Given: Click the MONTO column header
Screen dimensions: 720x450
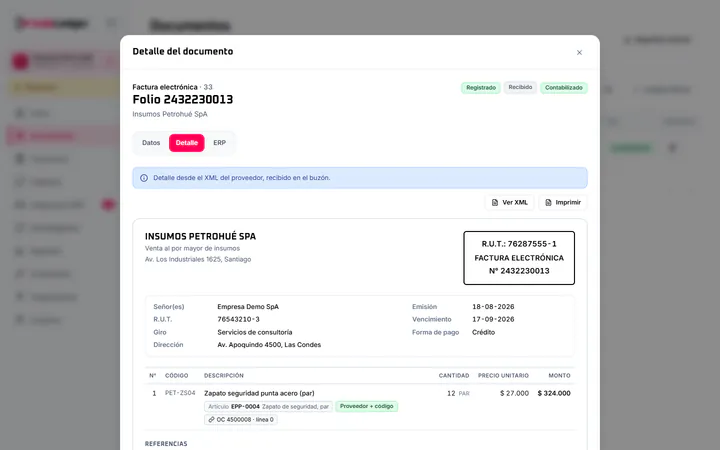Looking at the screenshot, I should point(559,376).
